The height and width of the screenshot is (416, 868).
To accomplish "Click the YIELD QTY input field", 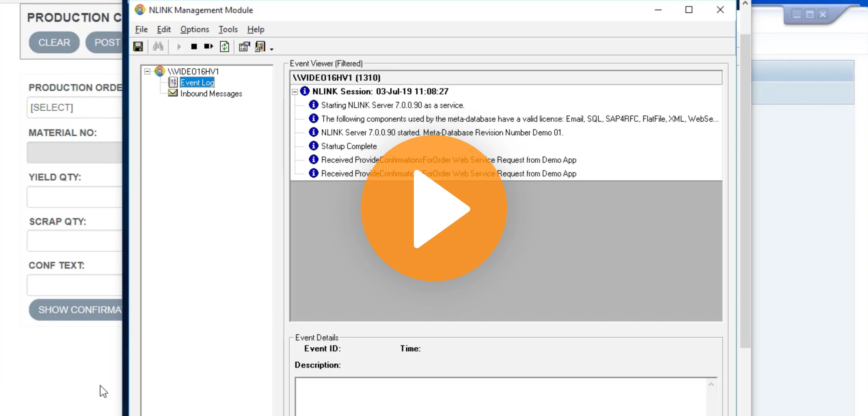I will (74, 197).
